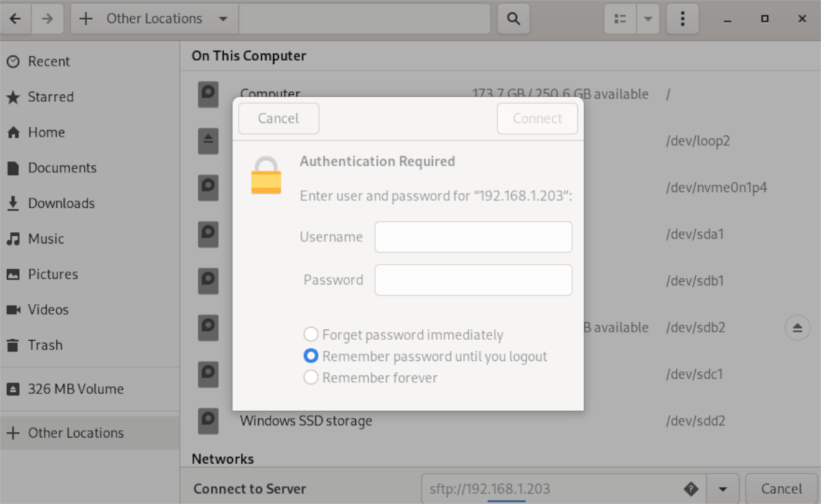Click the question-mark icon in the server field

[x=691, y=488]
